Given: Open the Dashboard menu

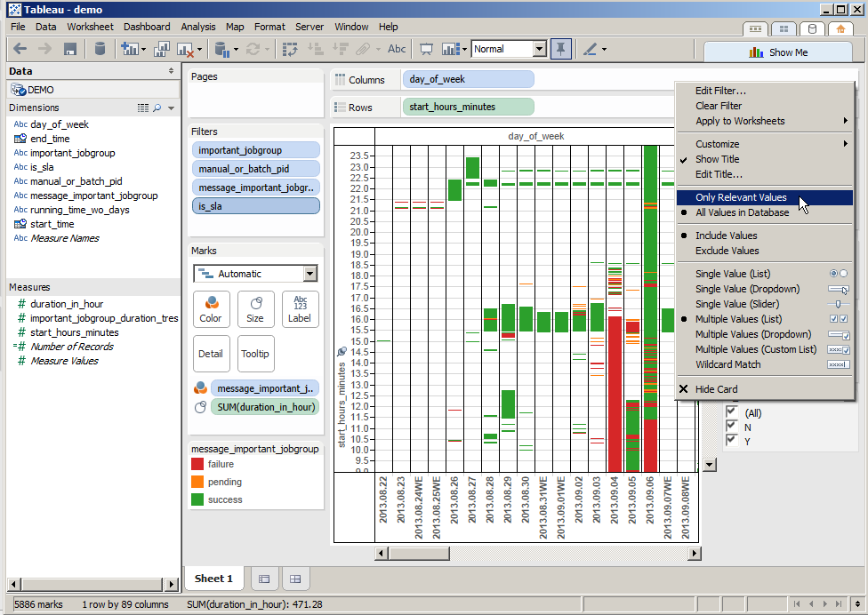Looking at the screenshot, I should [x=147, y=27].
